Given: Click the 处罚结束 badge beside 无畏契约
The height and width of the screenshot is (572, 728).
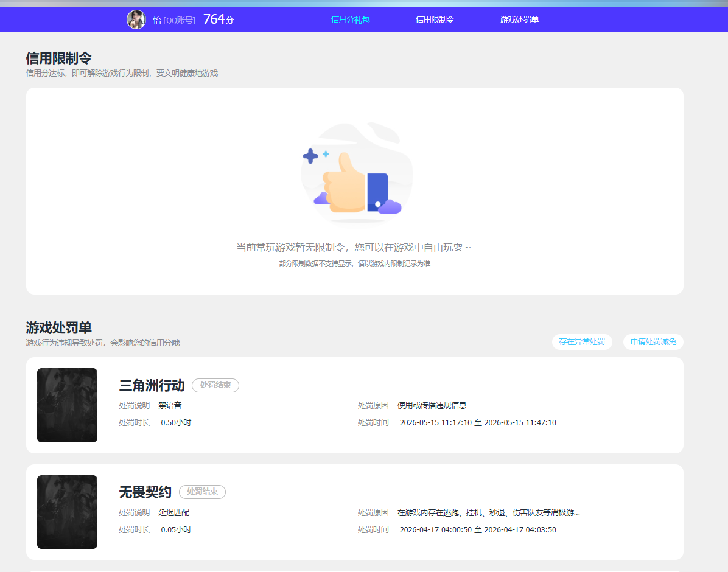Looking at the screenshot, I should pyautogui.click(x=203, y=492).
